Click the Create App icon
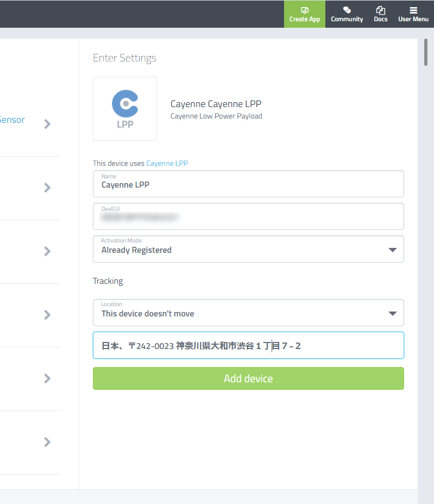 click(305, 10)
